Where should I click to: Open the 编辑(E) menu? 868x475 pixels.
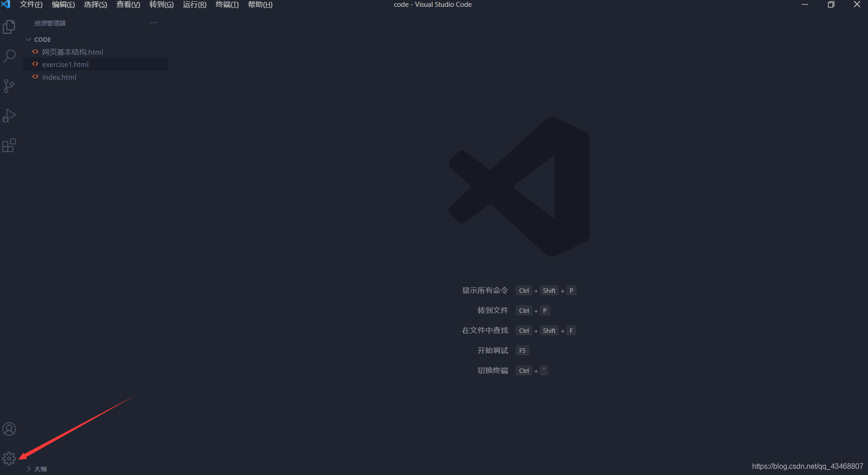pos(63,5)
